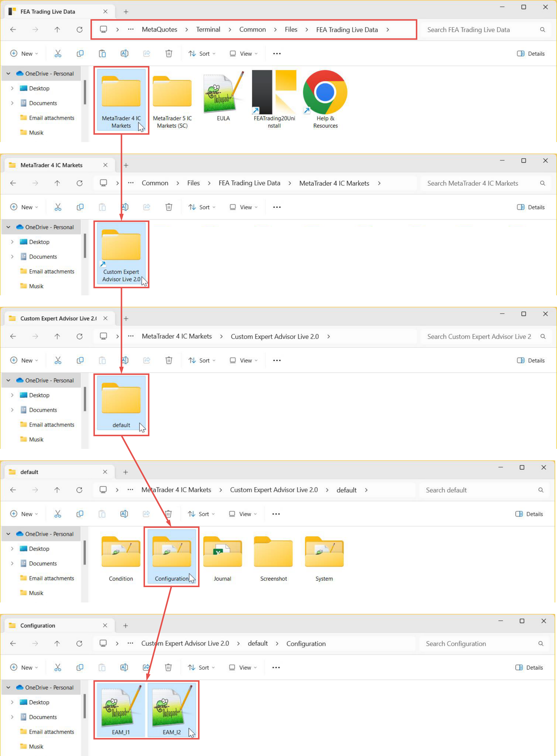Open the Custom Expert Advisor Live 2.0 shortcut folder
557x756 pixels.
coord(121,253)
